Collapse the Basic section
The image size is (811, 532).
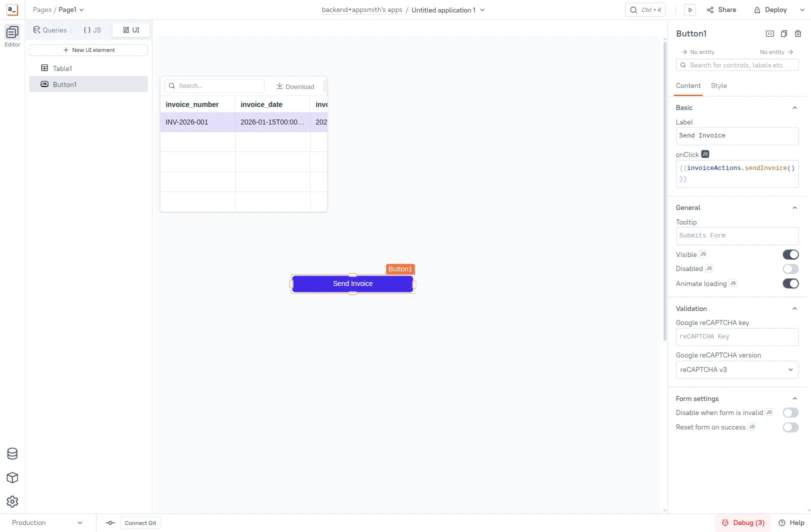point(794,107)
